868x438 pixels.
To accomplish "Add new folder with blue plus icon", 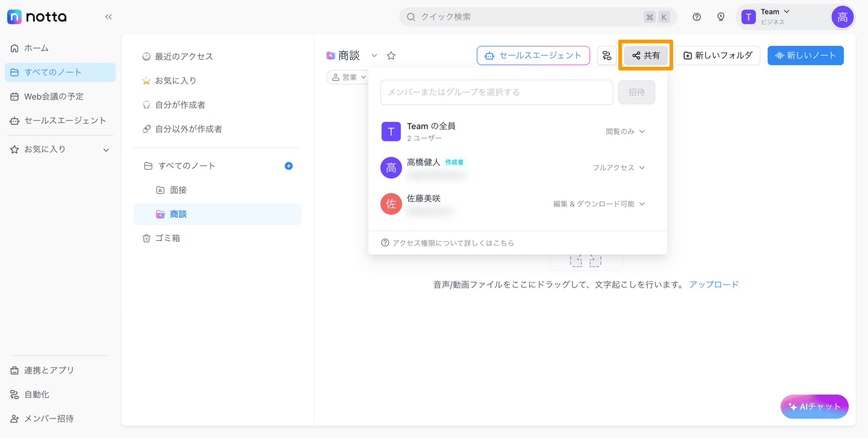I will pos(289,166).
